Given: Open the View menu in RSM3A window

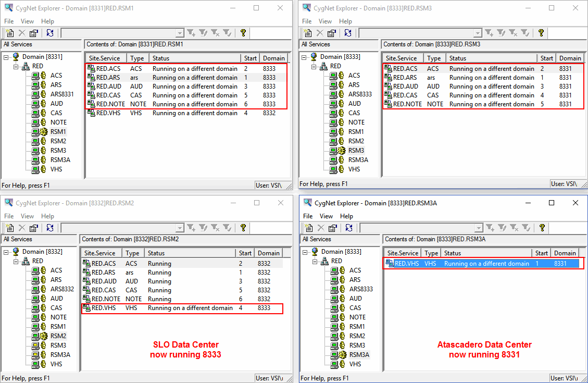Looking at the screenshot, I should (326, 216).
